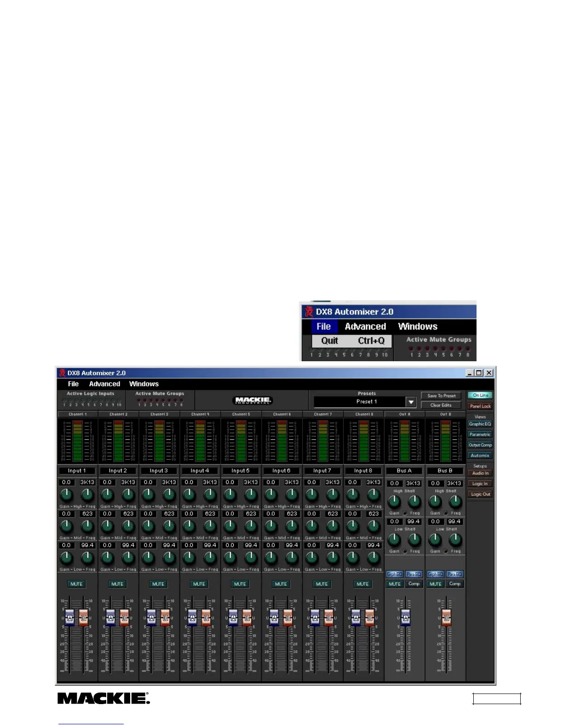Toggle Low Shelf LED switch on Bus B
Viewport: 563px width, 728px height.
446,551
